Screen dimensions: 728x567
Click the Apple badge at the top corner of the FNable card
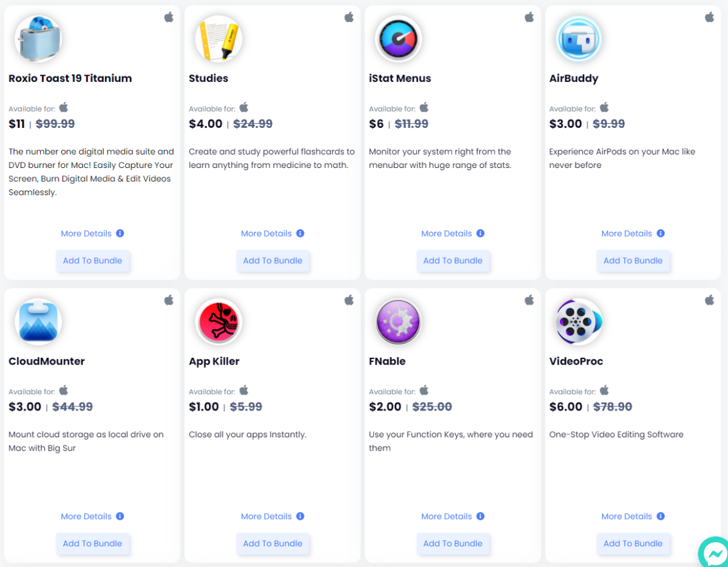pyautogui.click(x=529, y=300)
